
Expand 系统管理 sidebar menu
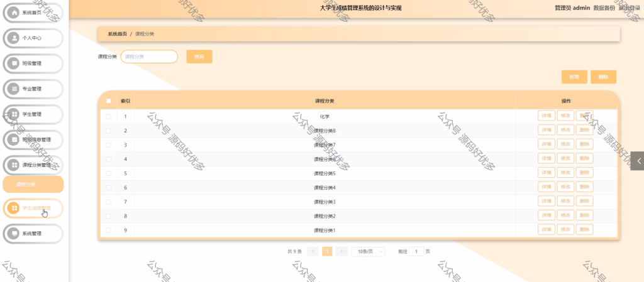click(x=33, y=234)
